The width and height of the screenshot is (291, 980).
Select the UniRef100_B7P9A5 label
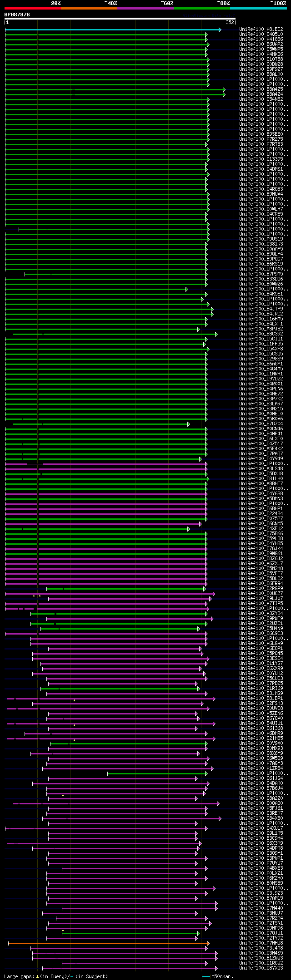[261, 274]
